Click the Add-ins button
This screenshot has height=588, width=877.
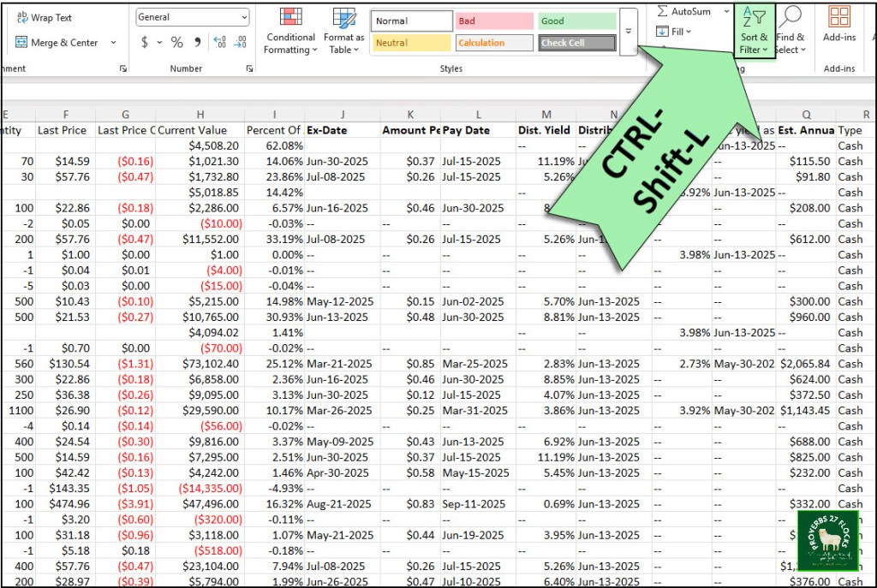click(839, 24)
